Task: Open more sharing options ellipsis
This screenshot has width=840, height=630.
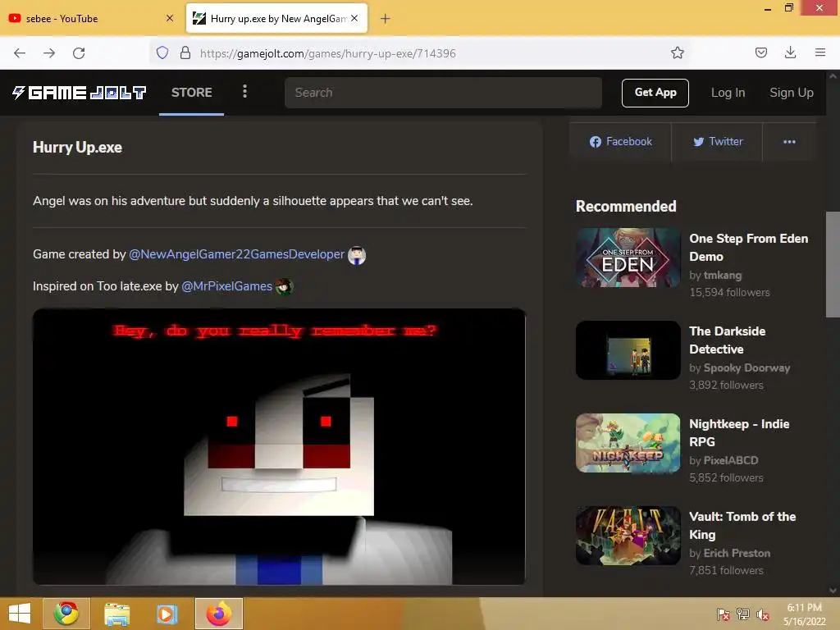Action: pyautogui.click(x=789, y=141)
